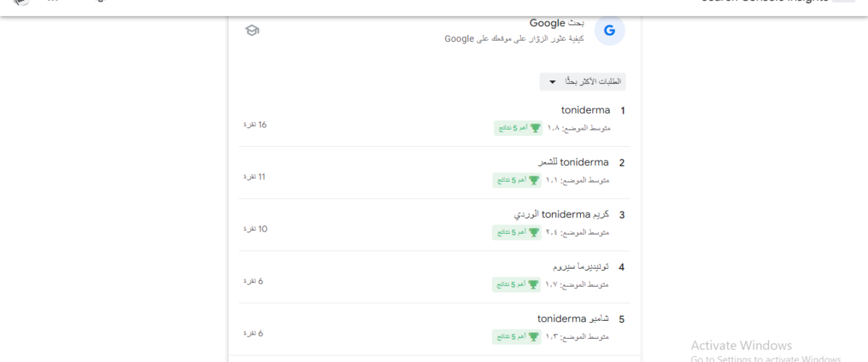Click the trophy badge for تونيديرما سيروم
868x362 pixels.
pos(516,285)
